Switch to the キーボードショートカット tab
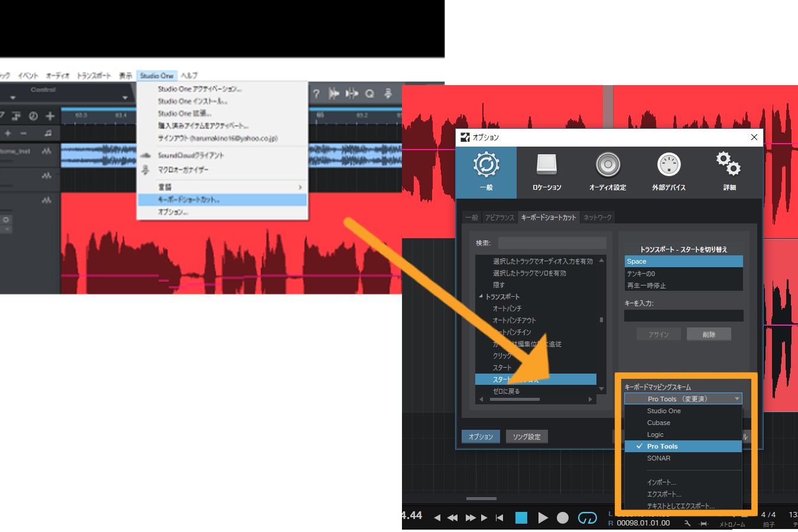The image size is (798, 532). click(549, 218)
